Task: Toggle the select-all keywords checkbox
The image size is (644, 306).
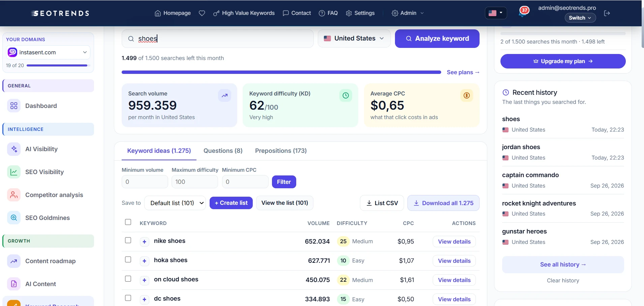Action: point(128,222)
